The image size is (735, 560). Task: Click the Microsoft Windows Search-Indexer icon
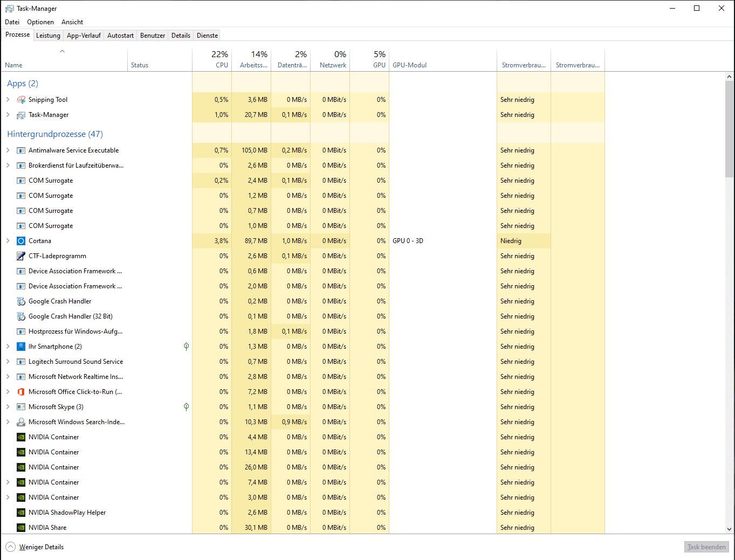[x=21, y=422]
